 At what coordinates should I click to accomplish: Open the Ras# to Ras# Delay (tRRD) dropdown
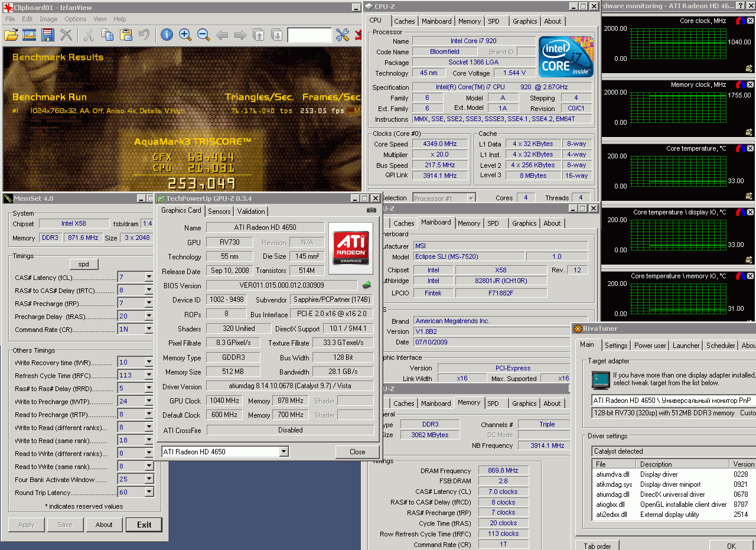coord(148,388)
